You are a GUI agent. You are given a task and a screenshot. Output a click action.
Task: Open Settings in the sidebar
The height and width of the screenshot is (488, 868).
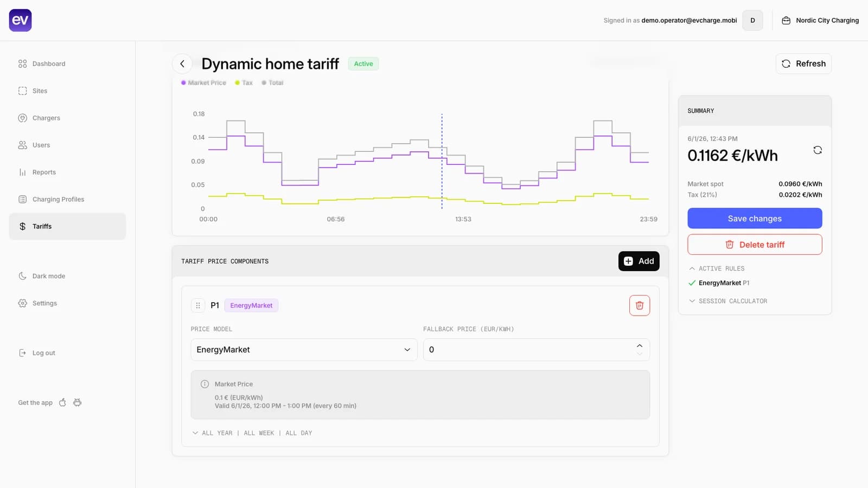click(67, 303)
